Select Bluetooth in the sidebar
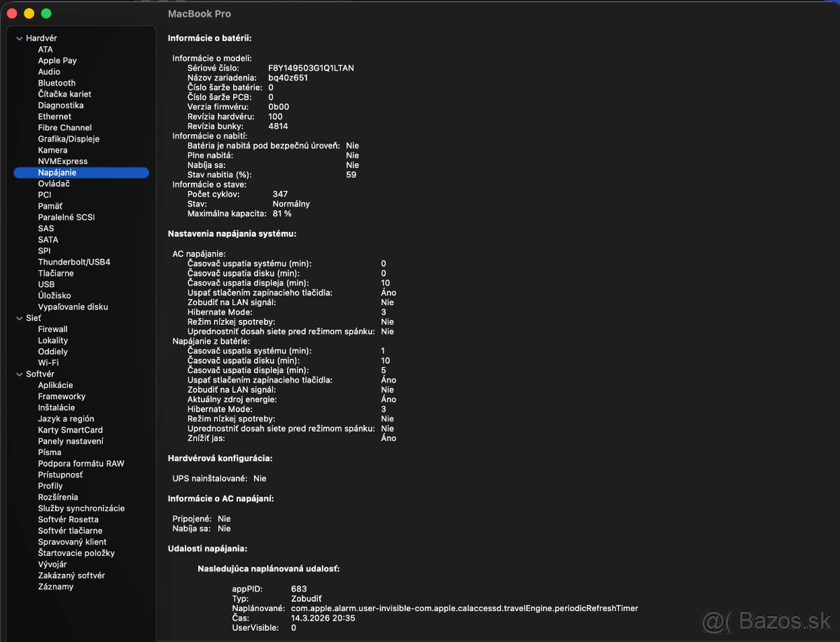Viewport: 840px width, 642px height. (x=57, y=83)
